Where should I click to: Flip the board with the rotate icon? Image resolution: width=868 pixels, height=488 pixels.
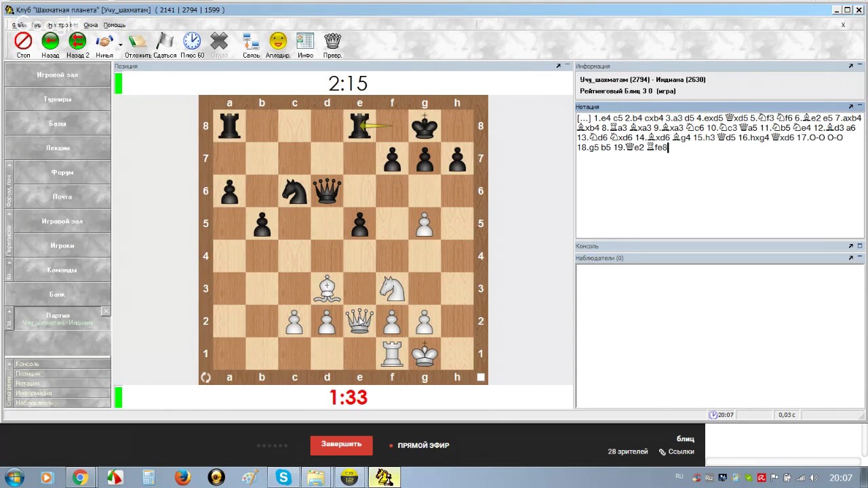[206, 378]
